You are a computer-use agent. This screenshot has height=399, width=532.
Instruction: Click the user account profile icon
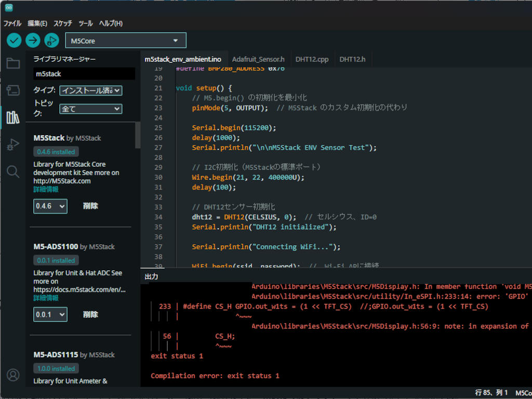13,375
